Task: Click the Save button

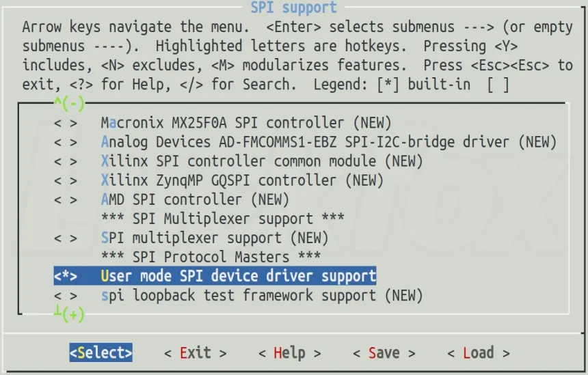Action: coord(384,353)
